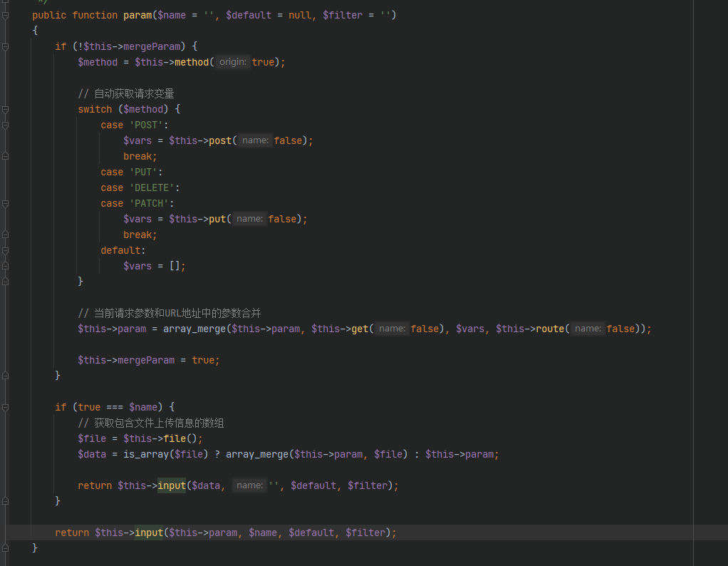Click the name: false hint inside route()
The height and width of the screenshot is (566, 728).
pos(588,329)
